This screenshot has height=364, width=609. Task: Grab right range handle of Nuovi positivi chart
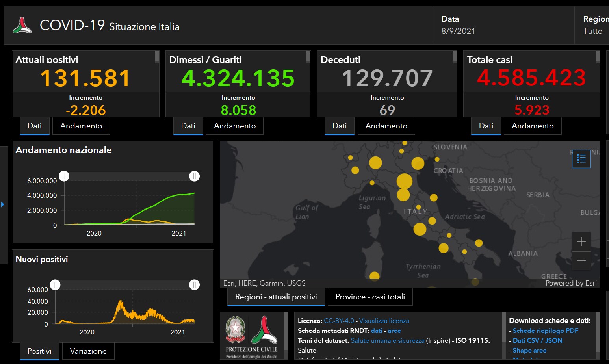[x=194, y=285]
